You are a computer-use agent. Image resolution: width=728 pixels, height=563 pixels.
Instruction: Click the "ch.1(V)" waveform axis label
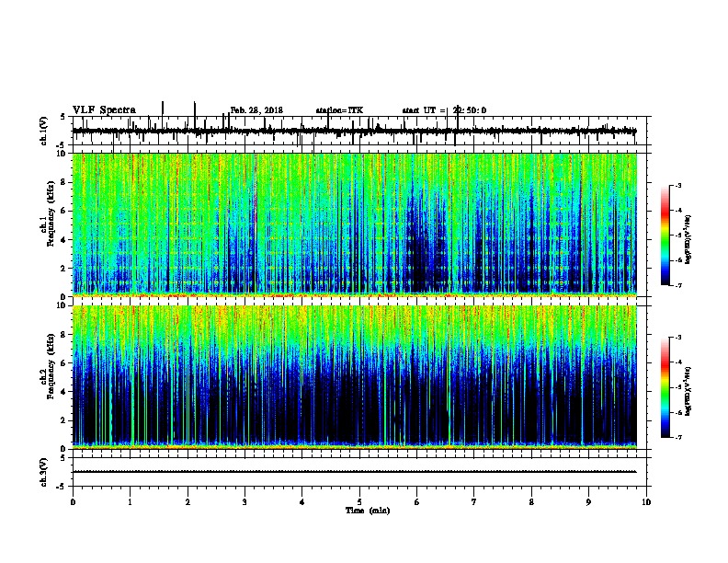click(x=44, y=131)
